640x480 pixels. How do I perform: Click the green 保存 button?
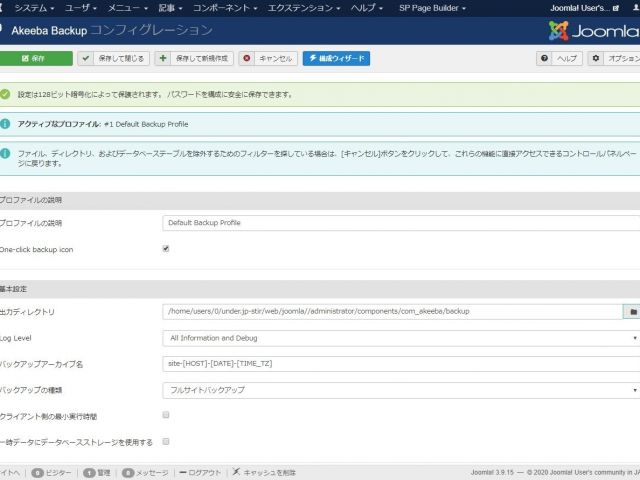click(x=36, y=58)
